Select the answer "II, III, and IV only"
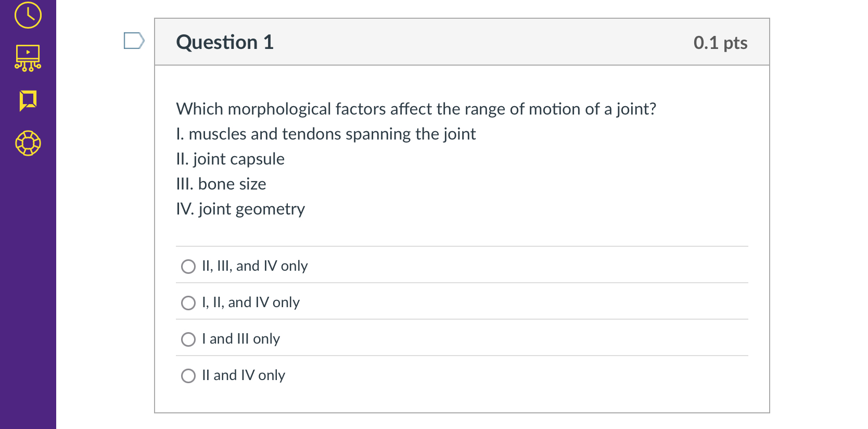Viewport: 868px width, 429px height. coord(188,266)
